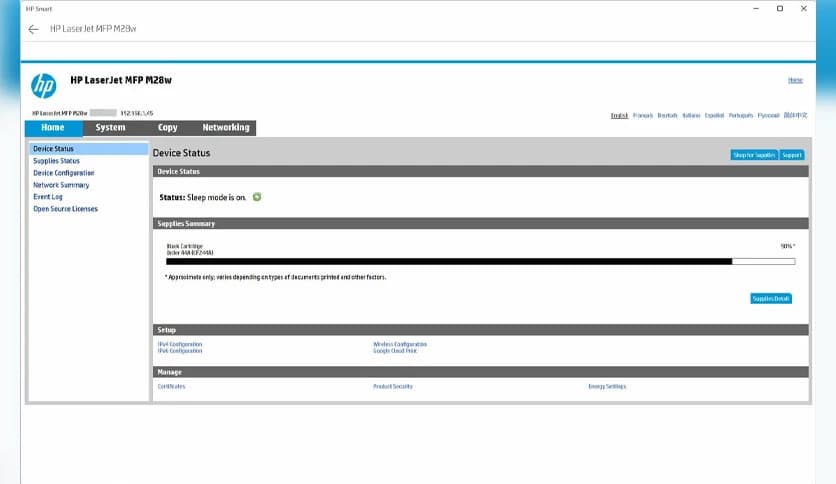Click the Manage section header
This screenshot has height=484, width=836.
pyautogui.click(x=480, y=372)
